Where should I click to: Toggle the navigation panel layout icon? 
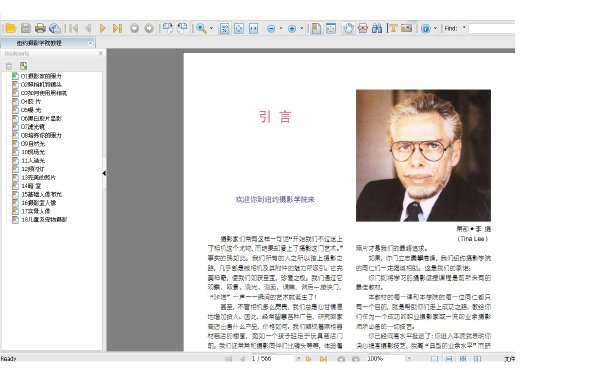pos(316,28)
